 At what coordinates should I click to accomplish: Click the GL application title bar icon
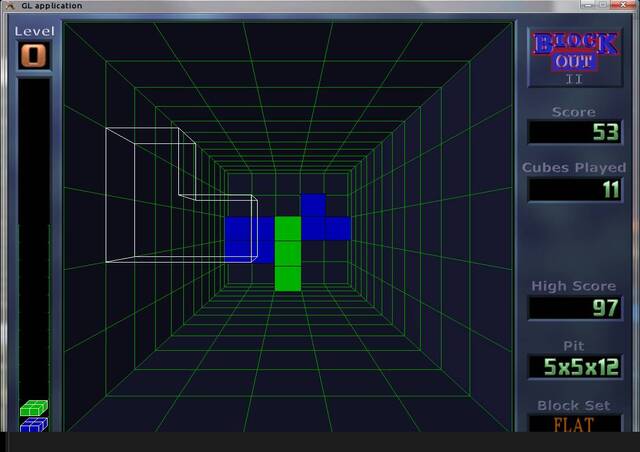[10, 5]
